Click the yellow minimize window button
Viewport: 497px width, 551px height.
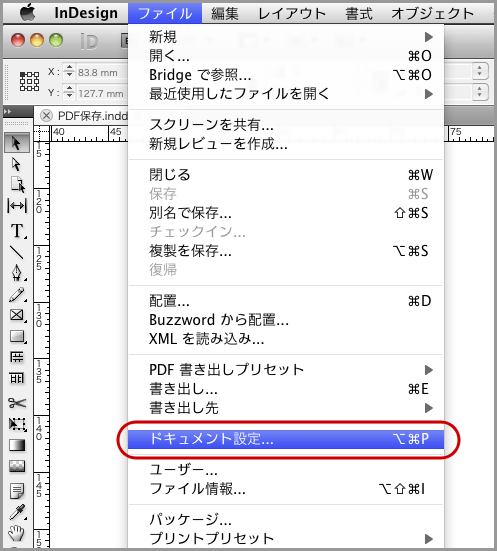37,40
